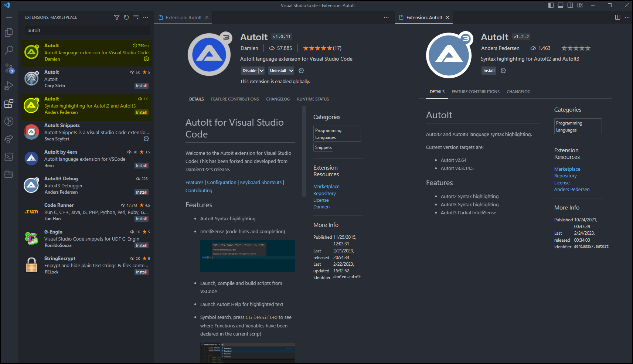Open FEATURE CONTRIBUTIONS tab for Anders Pedersen's AutoIt
The height and width of the screenshot is (364, 633).
(x=475, y=92)
